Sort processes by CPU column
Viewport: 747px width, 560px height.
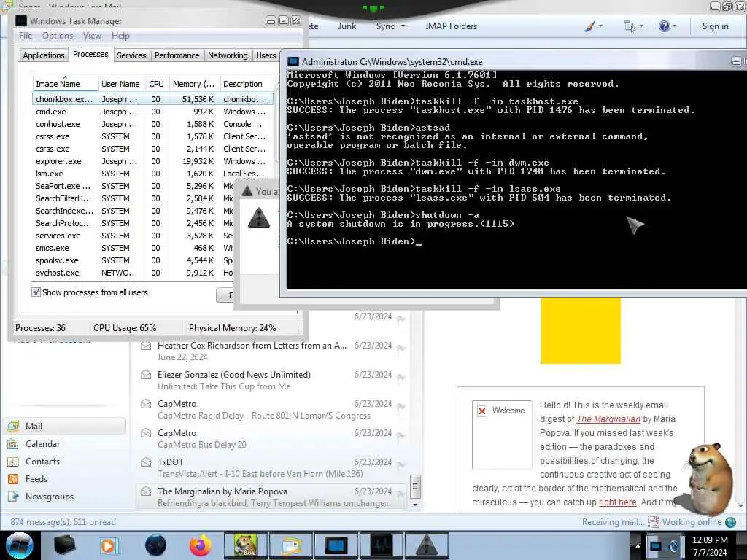156,83
